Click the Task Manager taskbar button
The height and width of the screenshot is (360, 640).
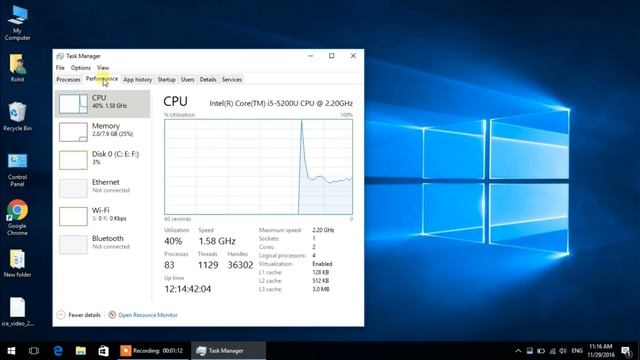click(x=228, y=351)
